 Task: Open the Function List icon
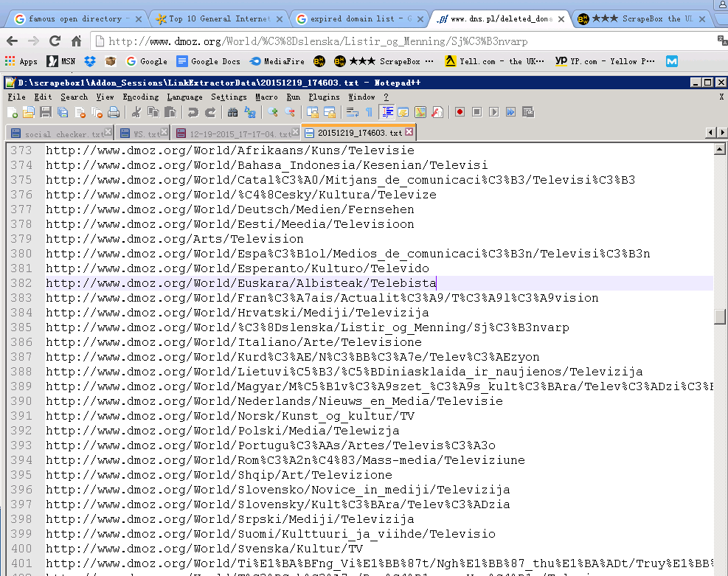coord(437,112)
